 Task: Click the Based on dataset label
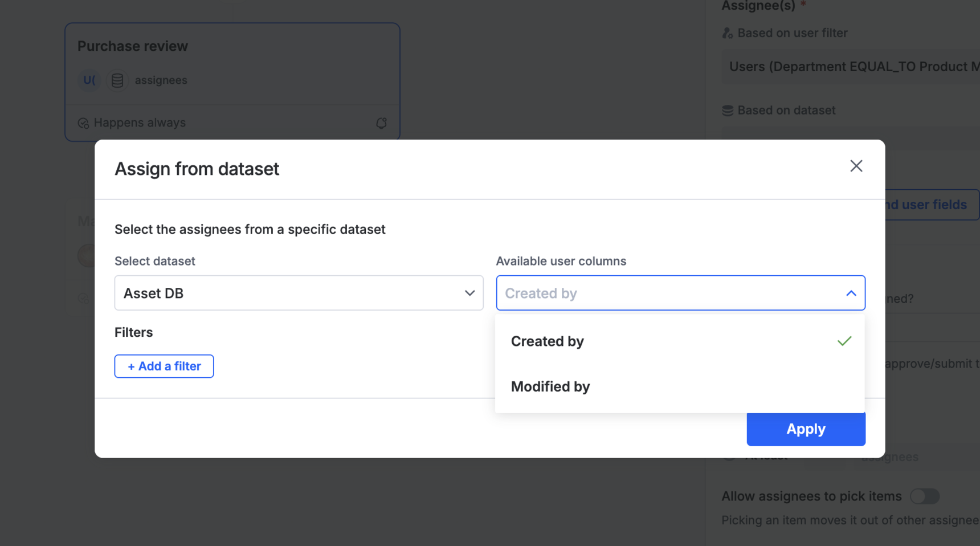pyautogui.click(x=786, y=111)
